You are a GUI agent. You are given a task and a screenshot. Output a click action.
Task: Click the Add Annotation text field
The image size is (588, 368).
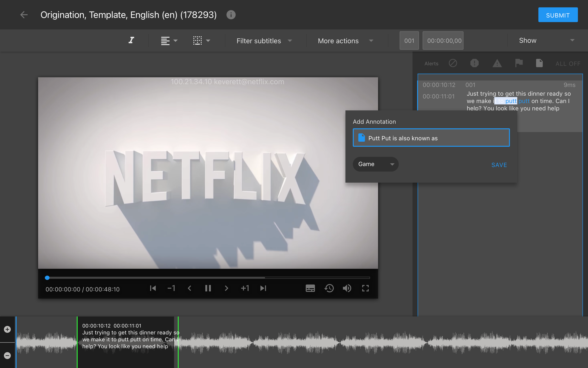tap(431, 138)
